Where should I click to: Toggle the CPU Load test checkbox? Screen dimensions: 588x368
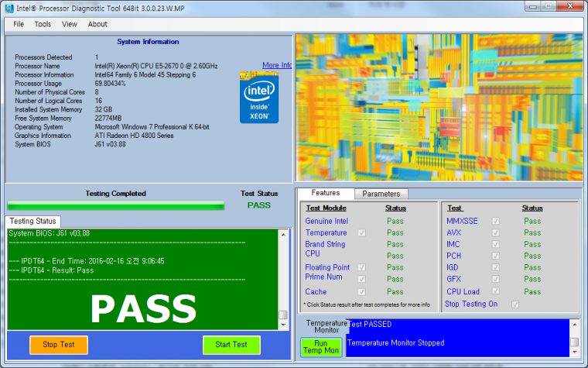495,291
